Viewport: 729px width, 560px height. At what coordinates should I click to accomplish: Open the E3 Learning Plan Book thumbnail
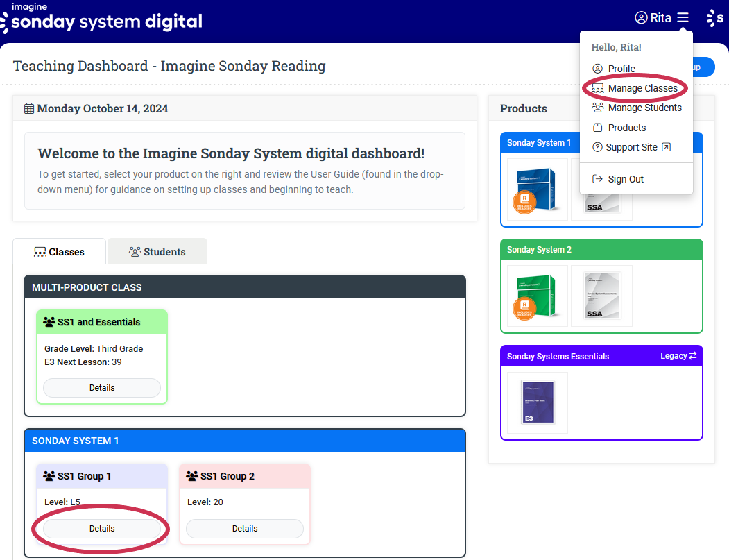[537, 402]
